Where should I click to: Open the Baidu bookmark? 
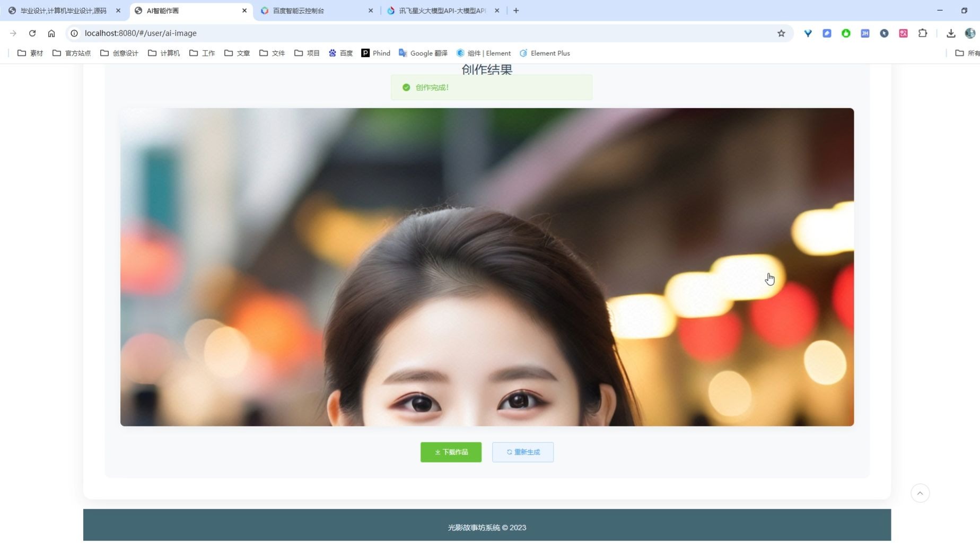click(341, 53)
